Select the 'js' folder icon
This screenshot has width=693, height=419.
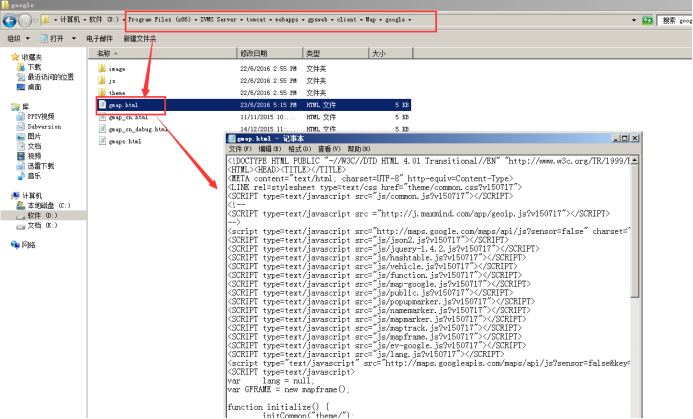pyautogui.click(x=102, y=80)
